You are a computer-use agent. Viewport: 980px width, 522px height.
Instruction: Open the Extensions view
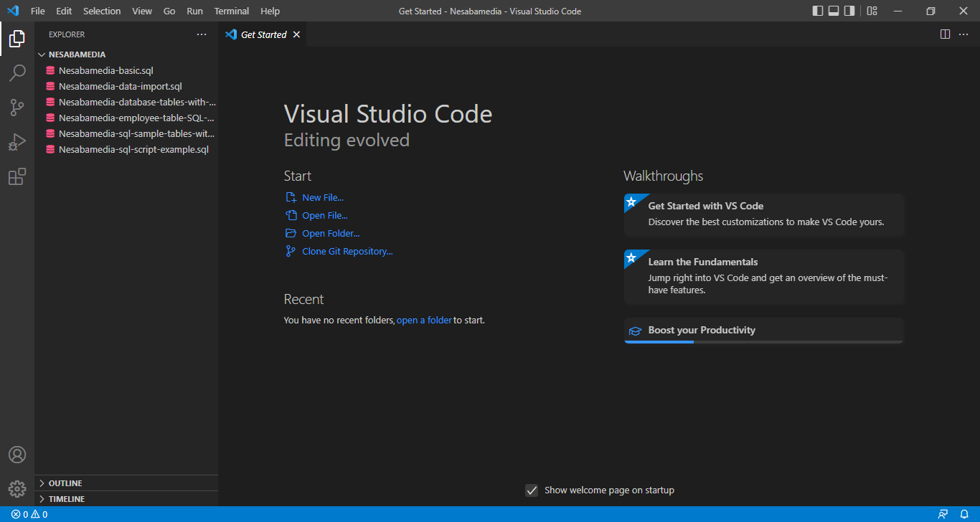(x=17, y=176)
